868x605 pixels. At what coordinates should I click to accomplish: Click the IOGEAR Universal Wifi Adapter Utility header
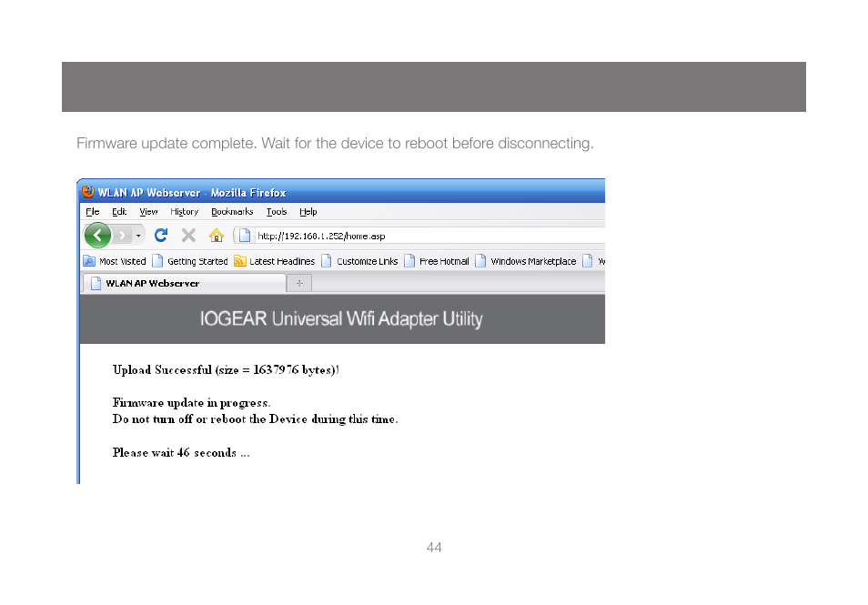point(341,318)
